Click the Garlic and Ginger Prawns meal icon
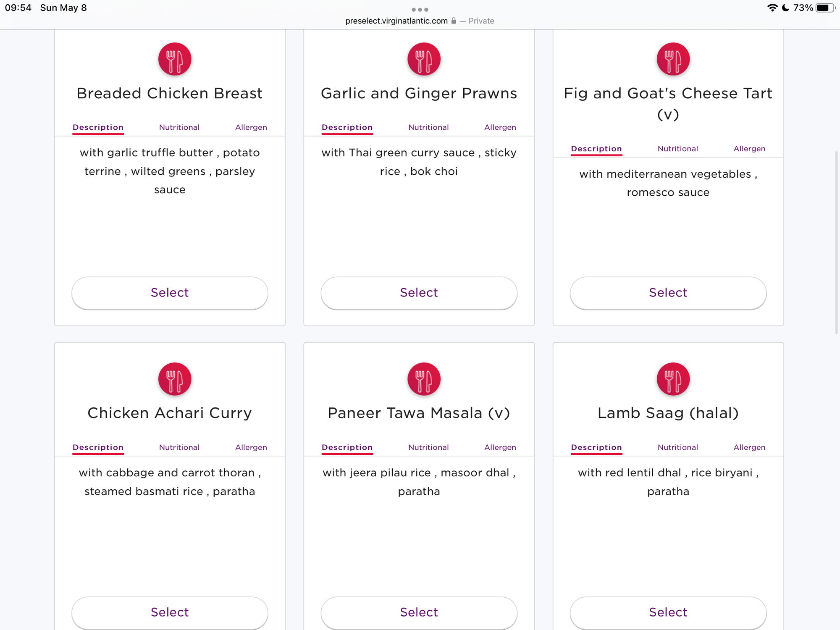Viewport: 840px width, 630px height. 424,59
